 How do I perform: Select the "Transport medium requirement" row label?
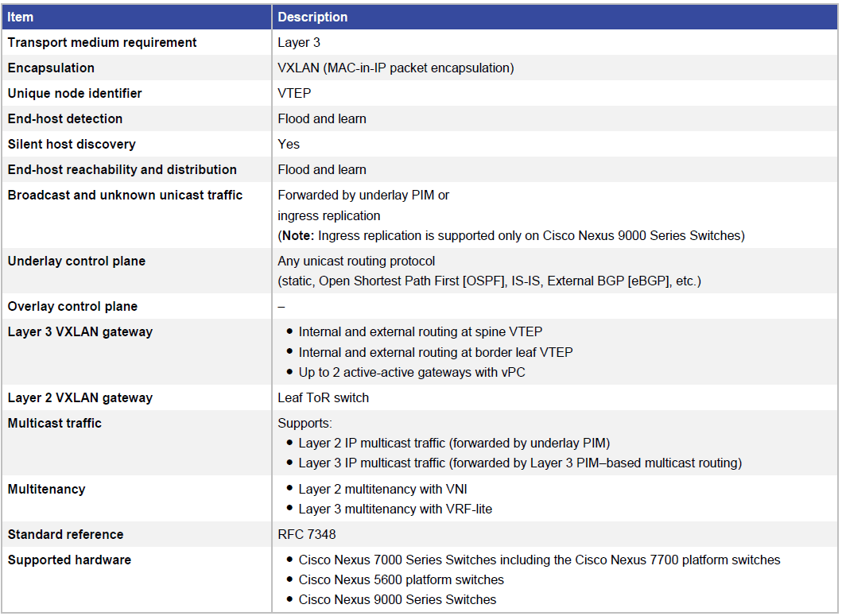[102, 42]
